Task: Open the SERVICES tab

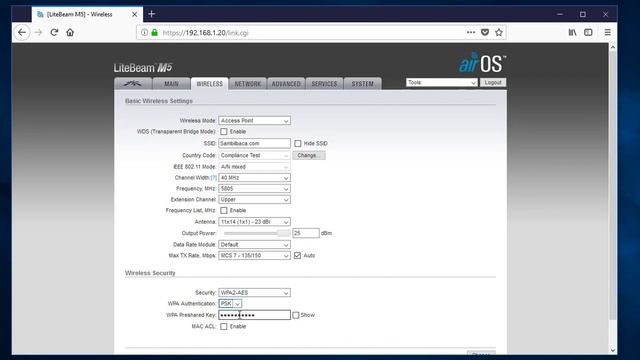Action: (x=324, y=83)
